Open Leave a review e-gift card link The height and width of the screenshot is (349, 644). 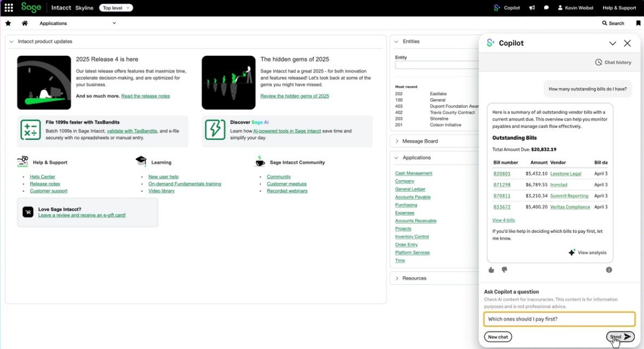pos(82,215)
